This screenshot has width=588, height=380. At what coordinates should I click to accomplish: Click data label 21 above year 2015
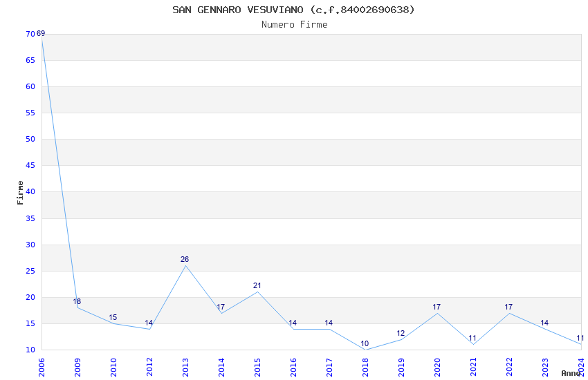click(257, 285)
